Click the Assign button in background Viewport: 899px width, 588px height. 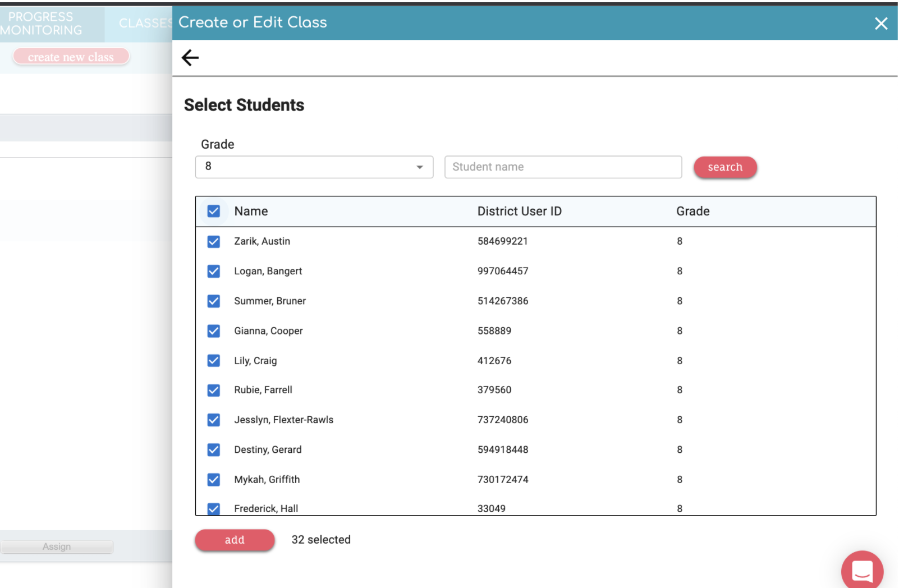coord(57,546)
